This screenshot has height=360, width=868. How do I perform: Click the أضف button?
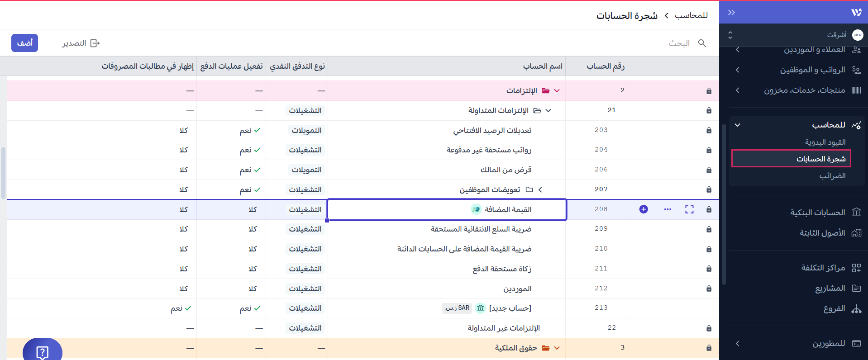click(x=24, y=43)
